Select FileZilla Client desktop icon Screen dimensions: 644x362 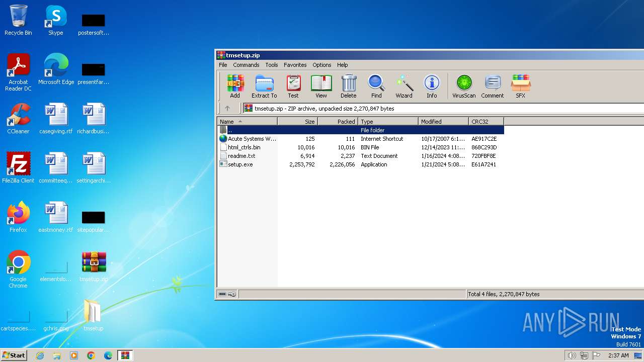click(x=18, y=168)
